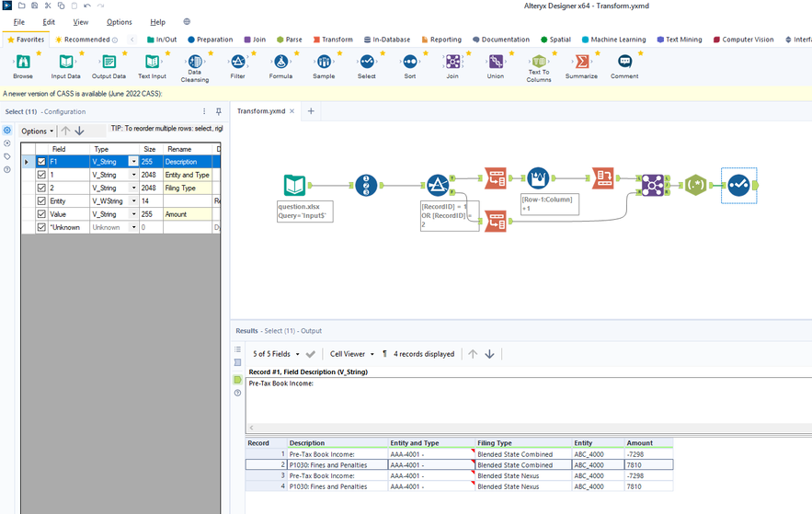
Task: Open the 5 of 5 Fields dropdown
Action: [x=276, y=354]
